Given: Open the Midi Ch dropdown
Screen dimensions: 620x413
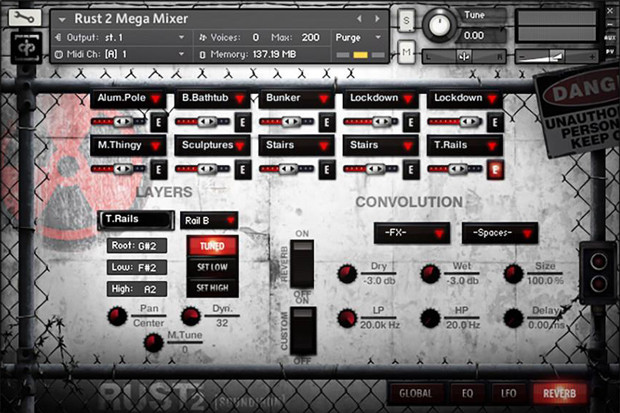Looking at the screenshot, I should [120, 54].
